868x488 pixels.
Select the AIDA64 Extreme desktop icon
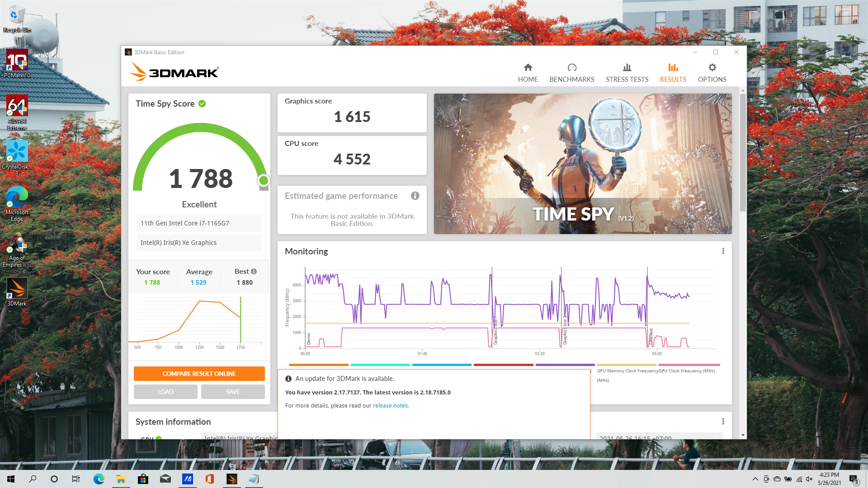coord(17,113)
